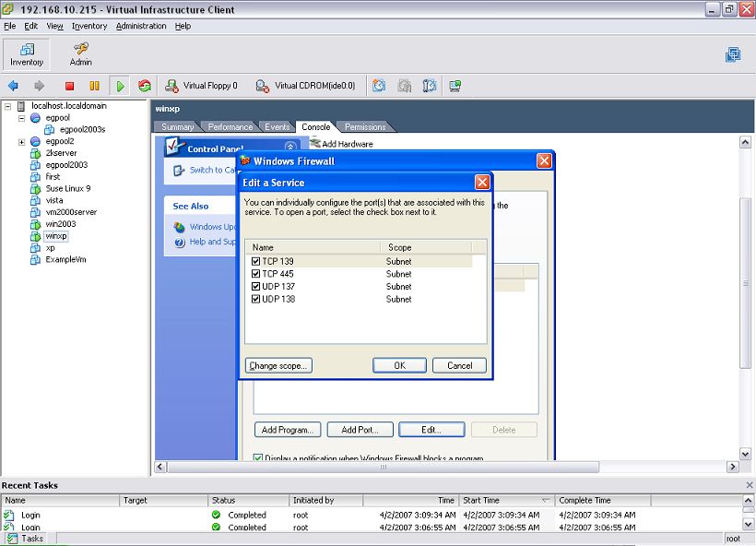
Task: Cancel the Edit a Service dialog
Action: (x=459, y=365)
